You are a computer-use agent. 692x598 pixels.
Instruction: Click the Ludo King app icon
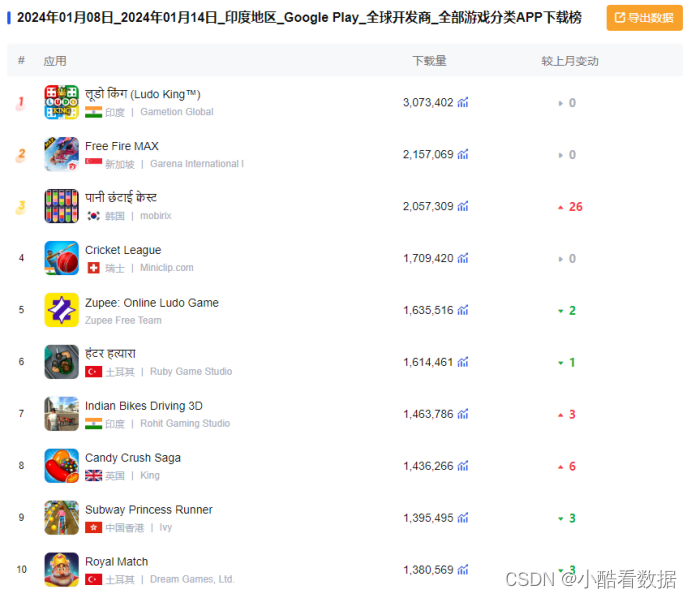pos(61,102)
